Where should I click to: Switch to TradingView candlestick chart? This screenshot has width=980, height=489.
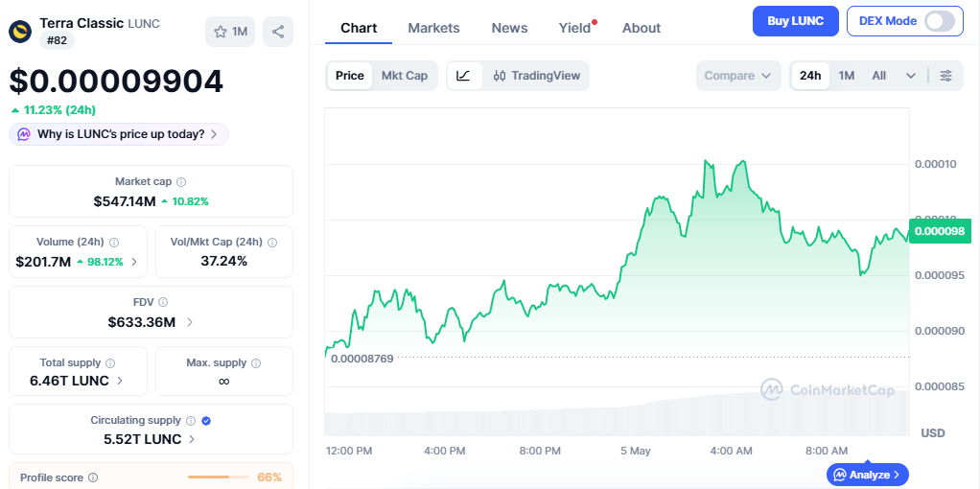pyautogui.click(x=536, y=76)
